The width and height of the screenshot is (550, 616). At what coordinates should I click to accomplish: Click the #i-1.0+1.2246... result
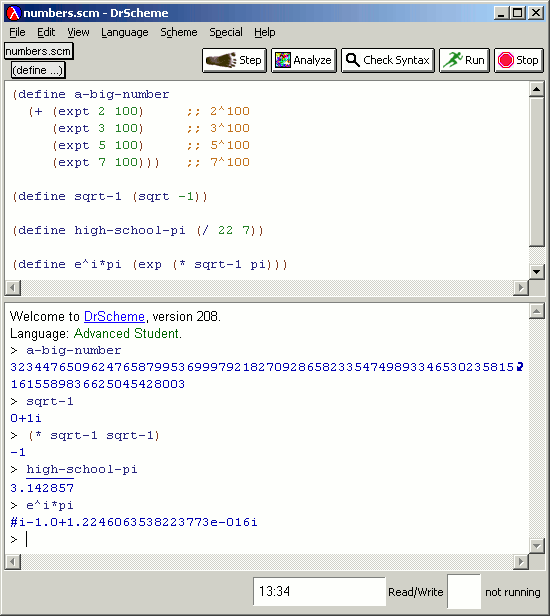tap(134, 522)
